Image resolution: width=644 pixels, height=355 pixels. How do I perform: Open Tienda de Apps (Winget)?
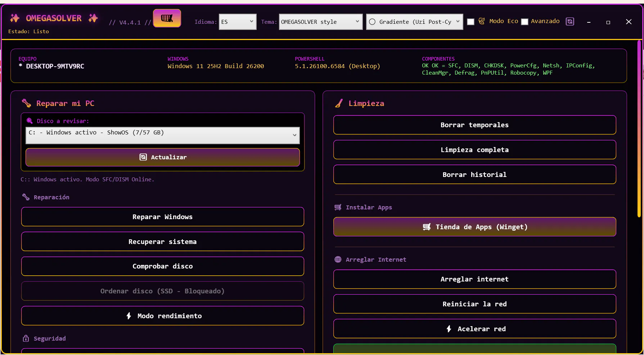click(475, 227)
